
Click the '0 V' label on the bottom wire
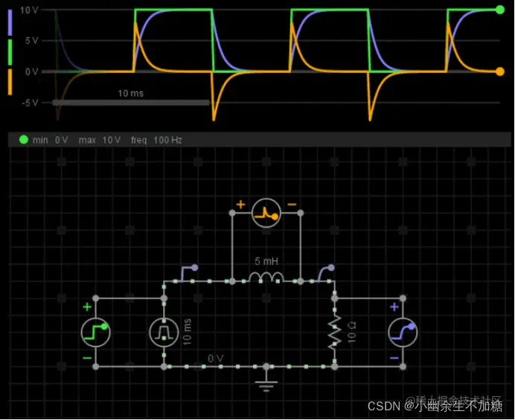[216, 358]
